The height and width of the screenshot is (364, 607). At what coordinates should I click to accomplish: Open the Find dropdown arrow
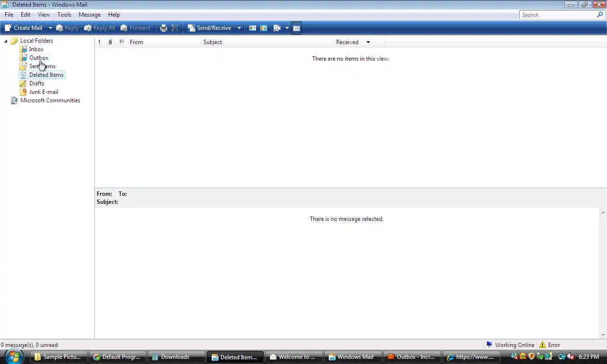(x=287, y=28)
